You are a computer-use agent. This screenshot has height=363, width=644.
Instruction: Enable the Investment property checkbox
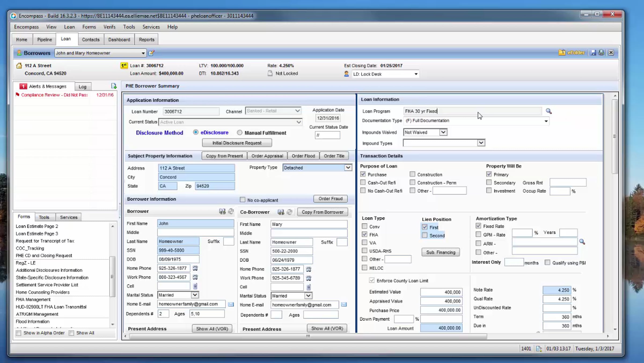point(489,191)
